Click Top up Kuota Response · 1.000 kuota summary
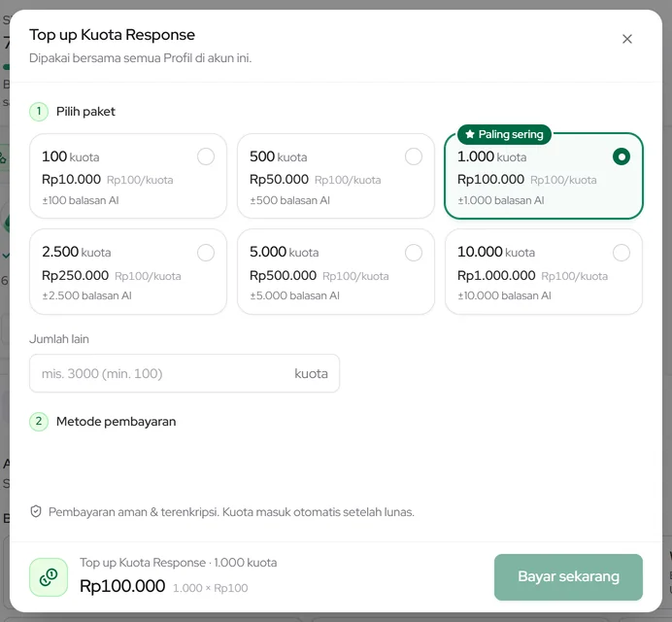Image resolution: width=672 pixels, height=622 pixels. click(179, 563)
